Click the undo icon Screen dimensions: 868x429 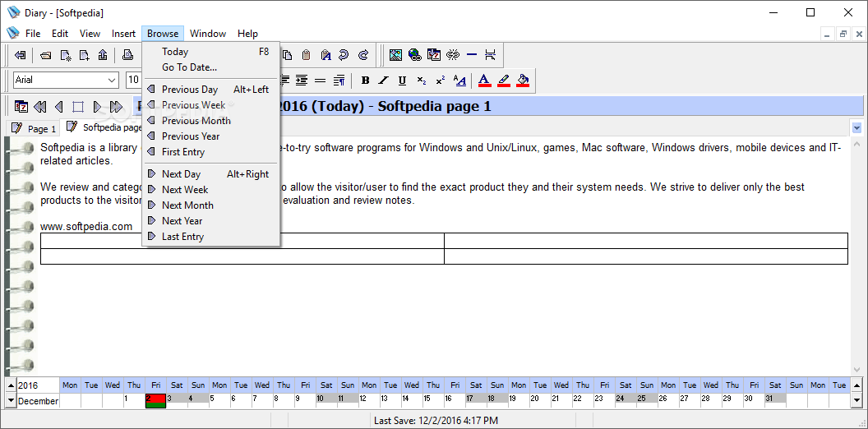[x=344, y=55]
